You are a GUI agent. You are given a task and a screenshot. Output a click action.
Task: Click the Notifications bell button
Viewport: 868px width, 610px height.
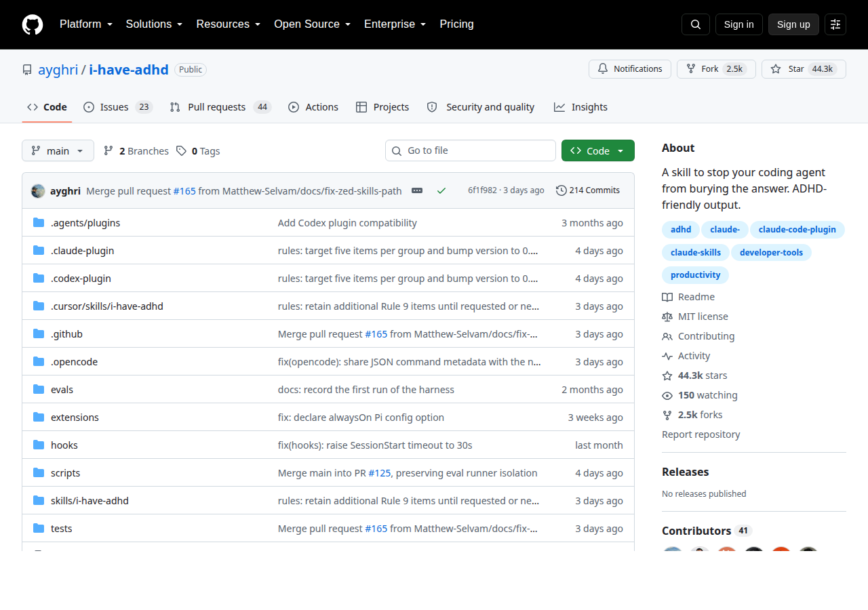pos(630,69)
